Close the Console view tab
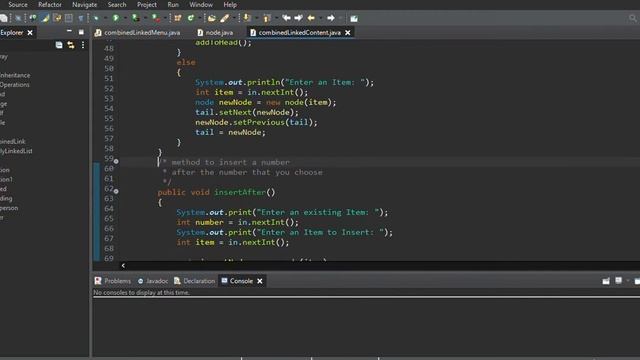This screenshot has width=640, height=360. [x=260, y=281]
